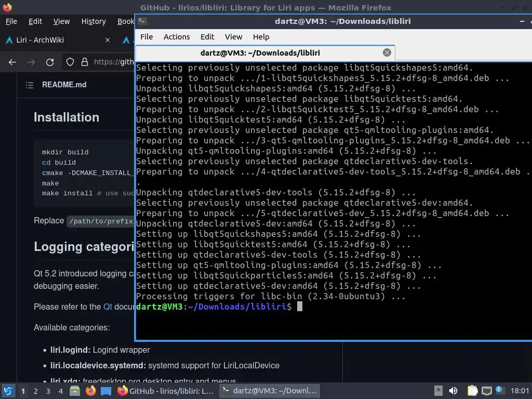This screenshot has height=399, width=532.
Task: Open the removable media eject tray icon
Action: pos(438,391)
